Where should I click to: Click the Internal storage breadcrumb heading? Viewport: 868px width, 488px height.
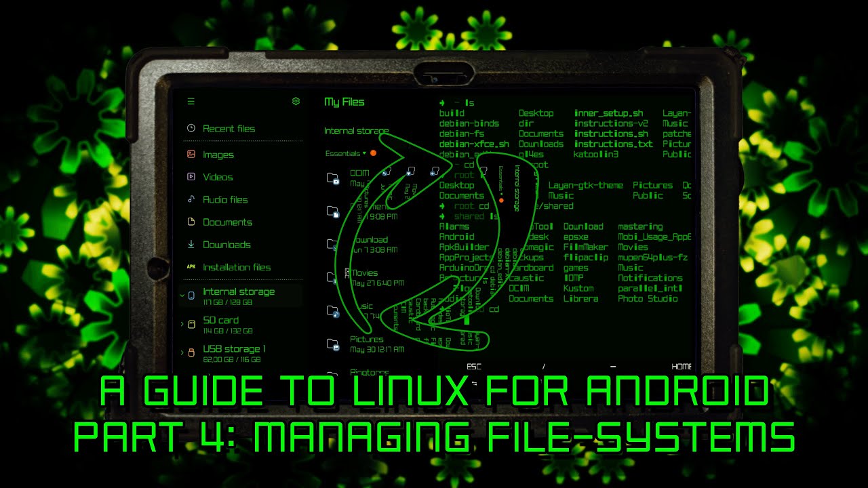point(357,131)
